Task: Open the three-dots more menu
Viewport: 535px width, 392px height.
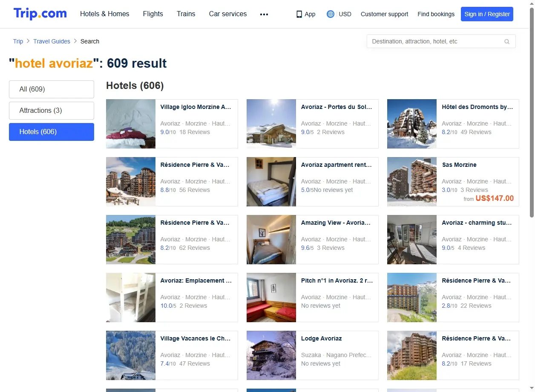Action: tap(264, 14)
